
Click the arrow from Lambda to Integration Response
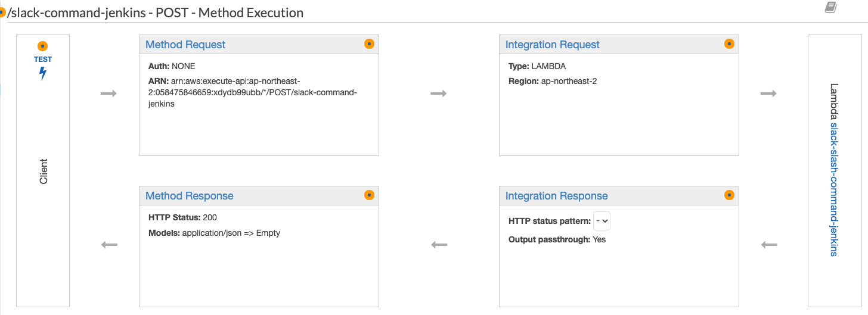[x=769, y=245]
